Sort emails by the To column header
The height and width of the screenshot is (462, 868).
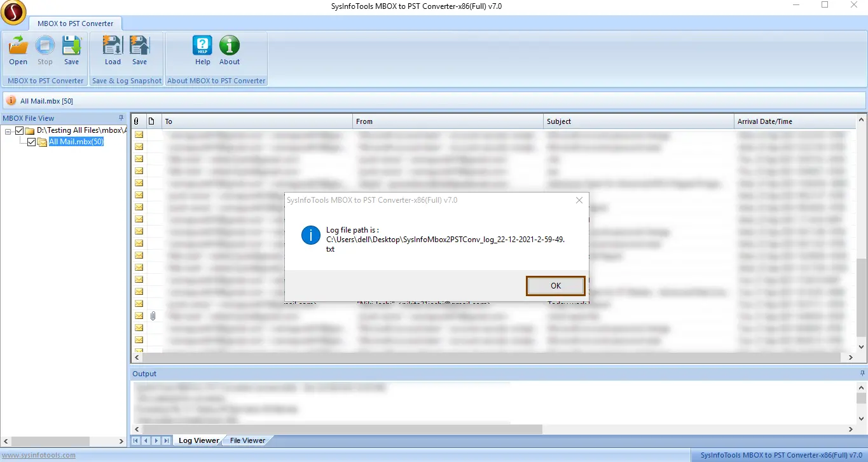click(x=258, y=121)
